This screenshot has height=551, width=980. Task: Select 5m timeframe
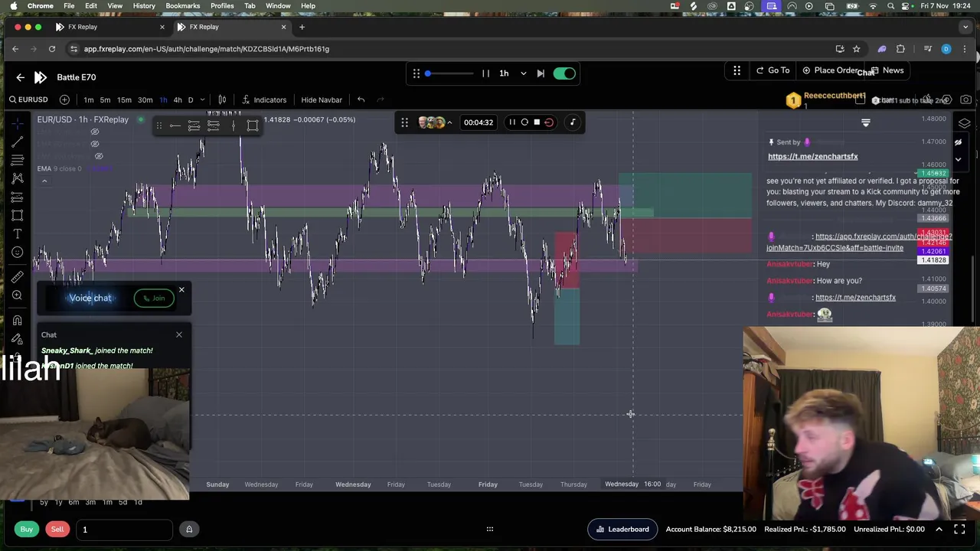105,99
